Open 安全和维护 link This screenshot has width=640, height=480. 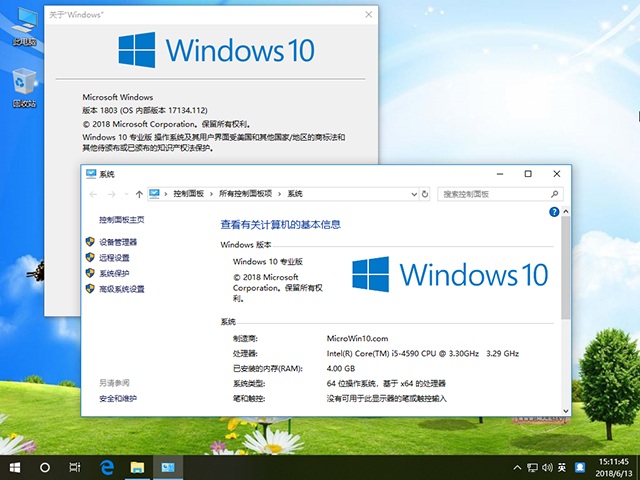point(118,398)
